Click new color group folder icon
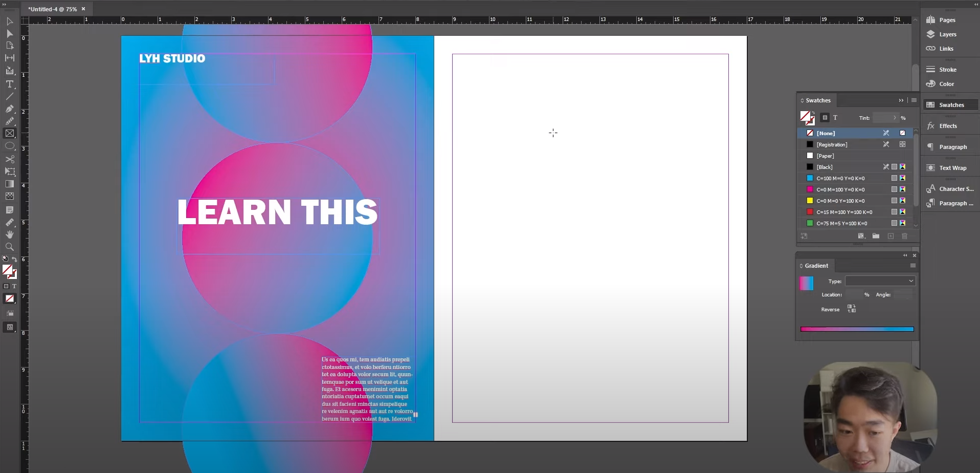Image resolution: width=980 pixels, height=473 pixels. click(x=876, y=236)
